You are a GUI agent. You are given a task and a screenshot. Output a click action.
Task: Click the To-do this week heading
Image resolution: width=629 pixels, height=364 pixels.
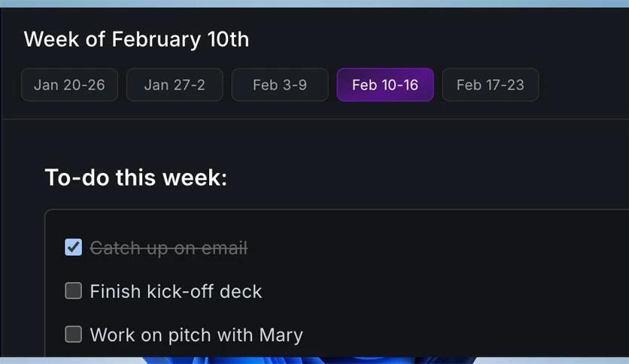136,177
